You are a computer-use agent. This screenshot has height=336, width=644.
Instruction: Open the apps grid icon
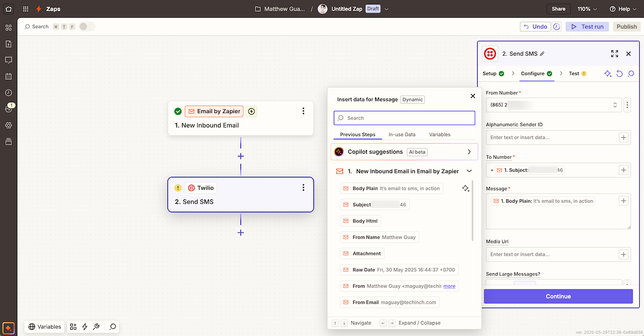coord(26,9)
